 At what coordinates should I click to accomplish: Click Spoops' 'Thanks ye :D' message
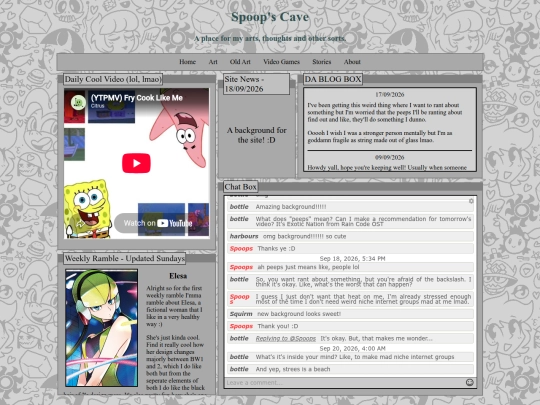pyautogui.click(x=350, y=249)
